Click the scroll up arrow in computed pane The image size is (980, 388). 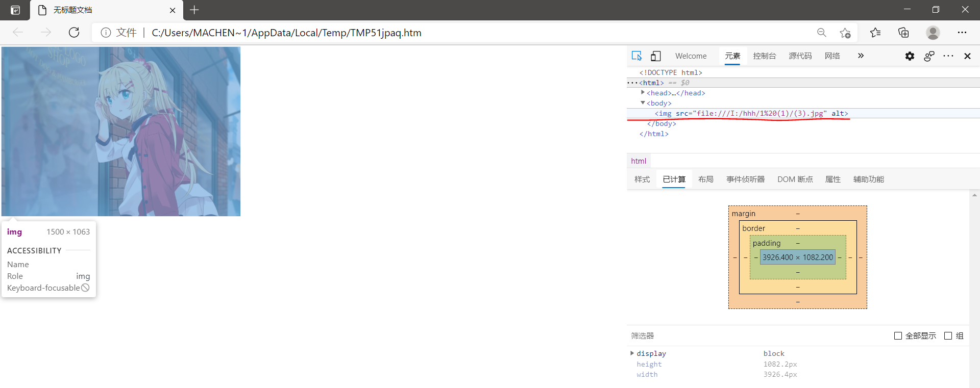[x=974, y=195]
